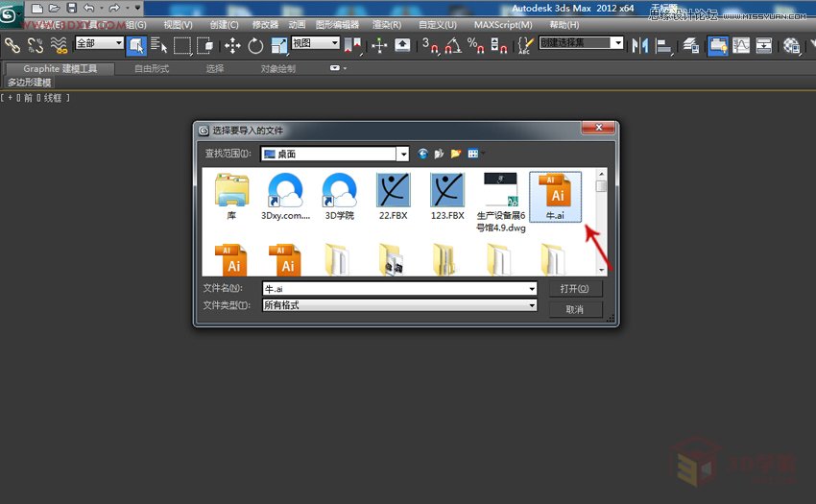Open the 视图(V) menu
The image size is (816, 504).
click(178, 24)
